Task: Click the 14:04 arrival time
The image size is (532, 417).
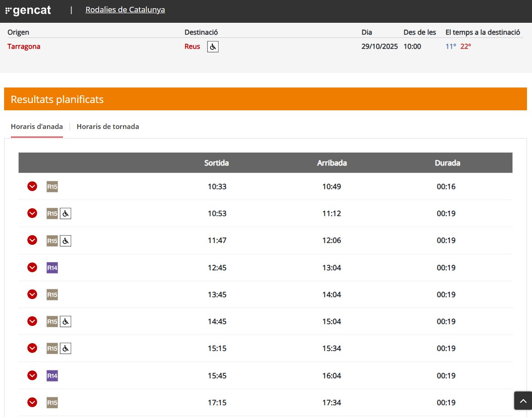Action: tap(332, 294)
